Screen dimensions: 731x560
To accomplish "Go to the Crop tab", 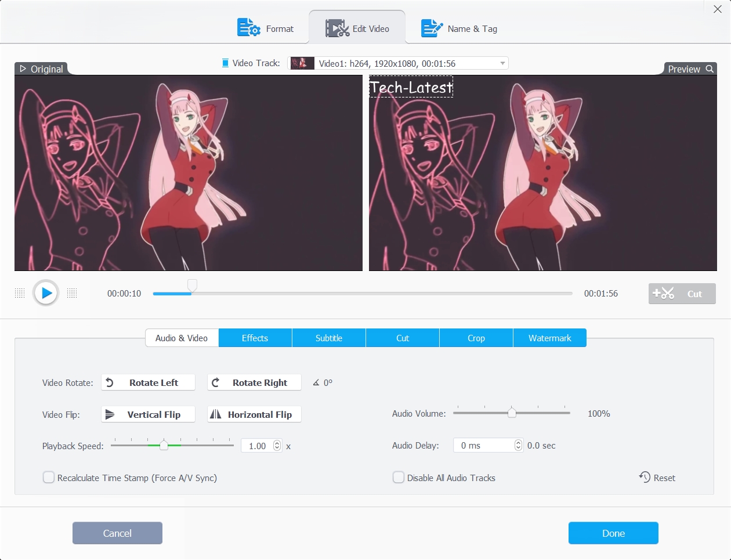I will click(476, 338).
